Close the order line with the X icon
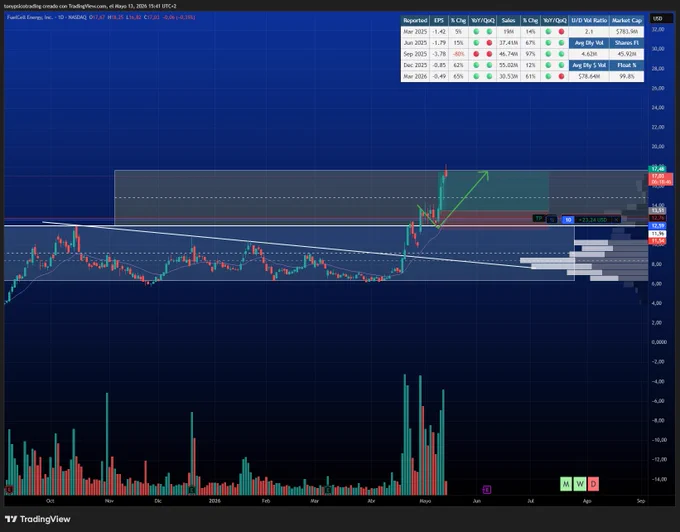This screenshot has width=680, height=532. tap(617, 220)
